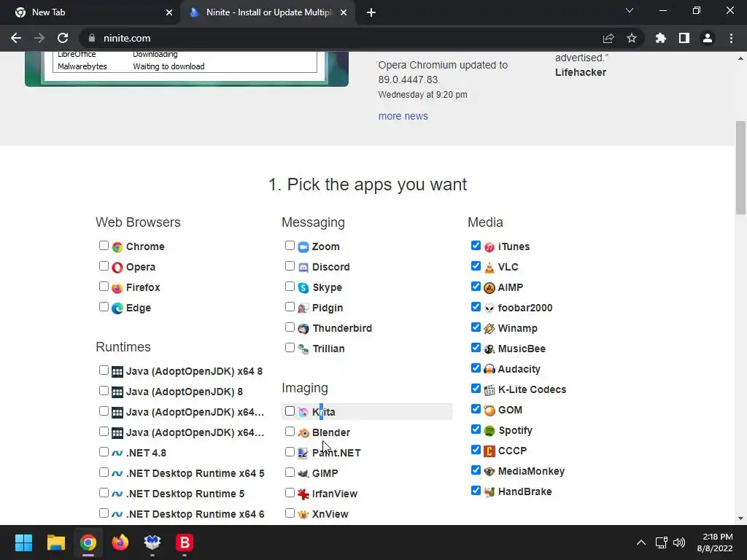Click the Edge logo icon
Image resolution: width=747 pixels, height=560 pixels.
117,308
